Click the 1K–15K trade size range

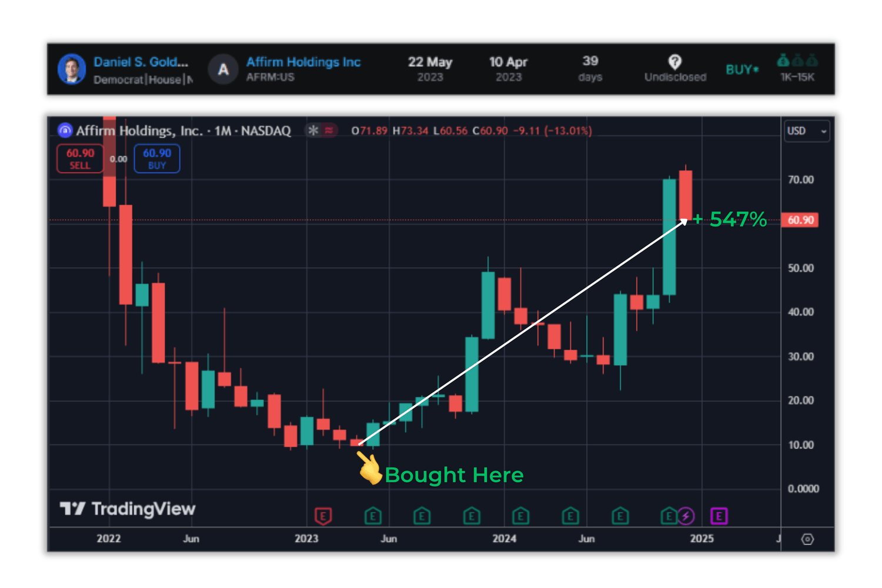797,77
